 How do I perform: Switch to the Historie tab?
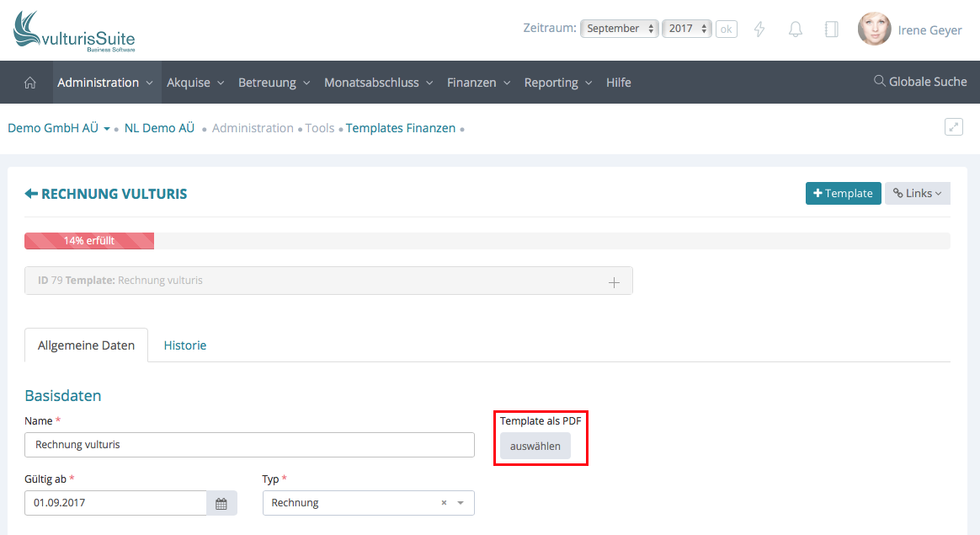click(185, 345)
